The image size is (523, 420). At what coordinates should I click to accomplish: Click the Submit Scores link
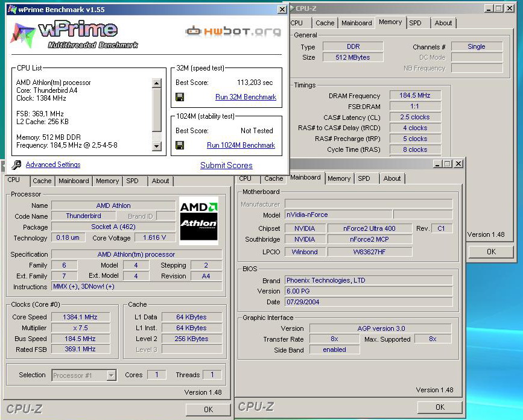(x=226, y=166)
